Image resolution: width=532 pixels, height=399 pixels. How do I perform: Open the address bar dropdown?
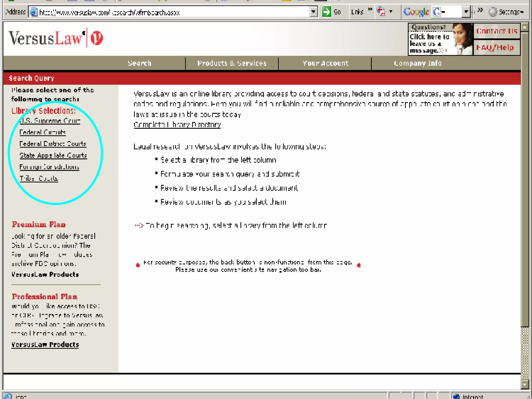[x=314, y=12]
